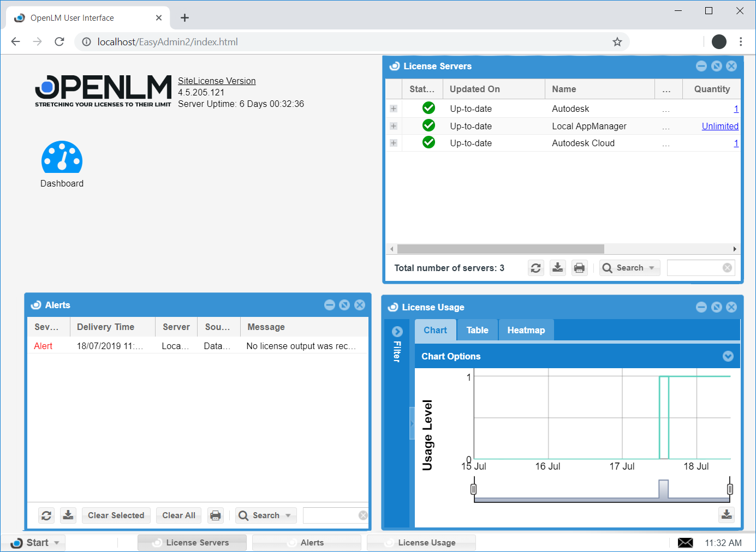The image size is (756, 552).
Task: Switch to the Heatmap tab
Action: (x=526, y=330)
